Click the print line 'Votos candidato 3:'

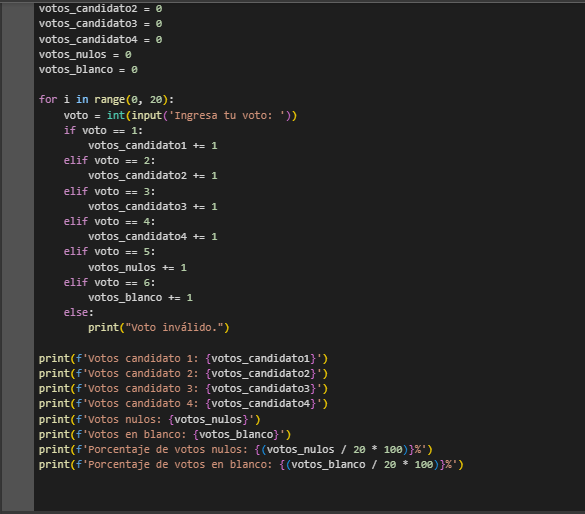point(183,389)
